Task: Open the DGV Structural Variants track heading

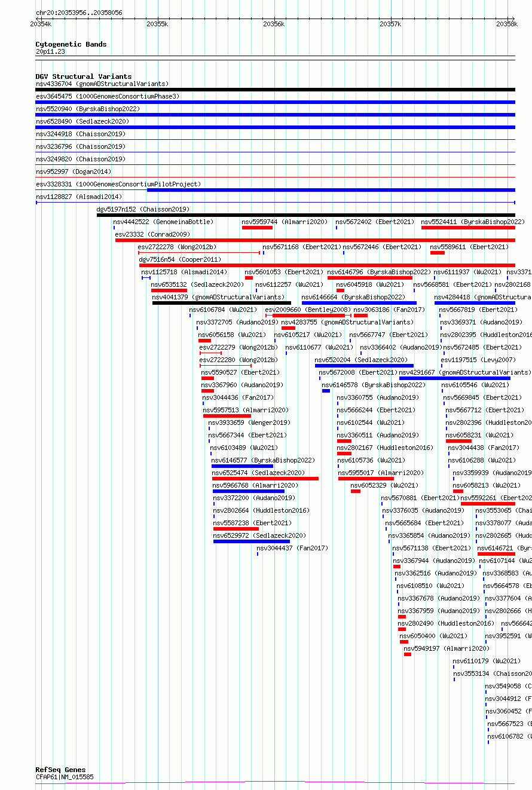Action: coord(84,76)
